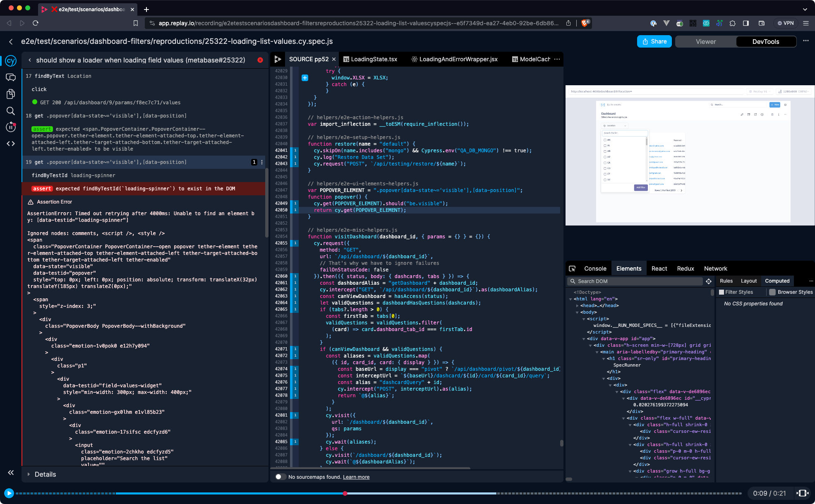Collapse the head element node
The height and width of the screenshot is (504, 815).
point(577,306)
